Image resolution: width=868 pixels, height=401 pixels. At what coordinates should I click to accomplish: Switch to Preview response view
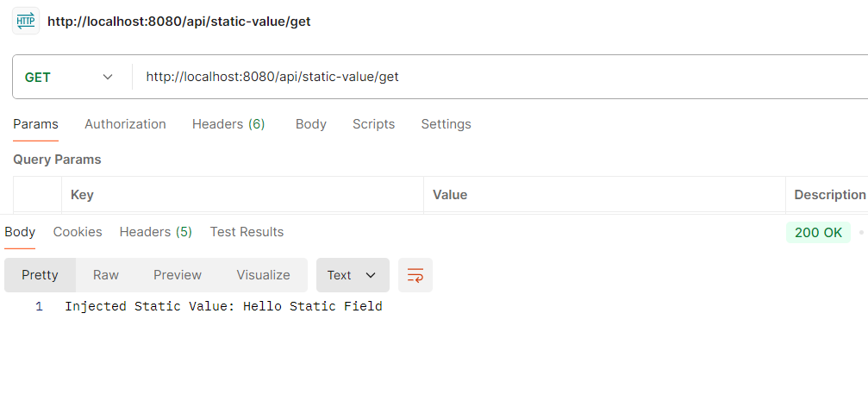coord(178,275)
